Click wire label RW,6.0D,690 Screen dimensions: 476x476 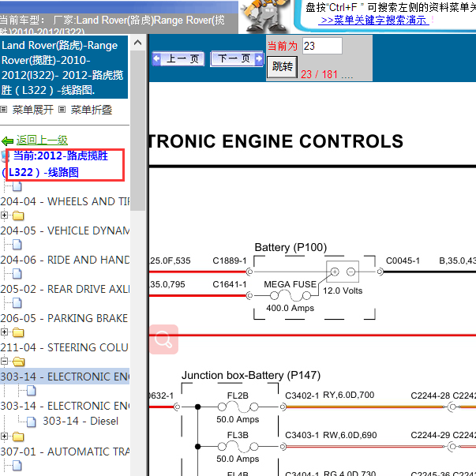pos(350,435)
